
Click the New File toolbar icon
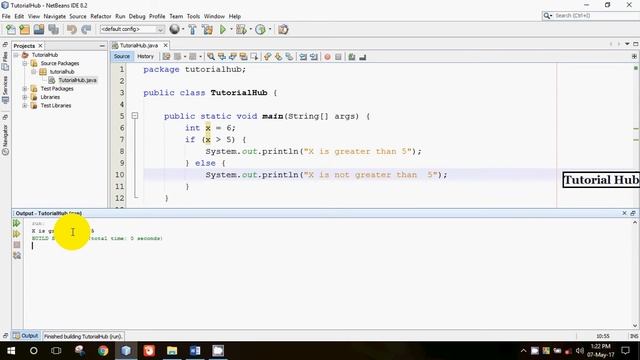click(x=11, y=29)
